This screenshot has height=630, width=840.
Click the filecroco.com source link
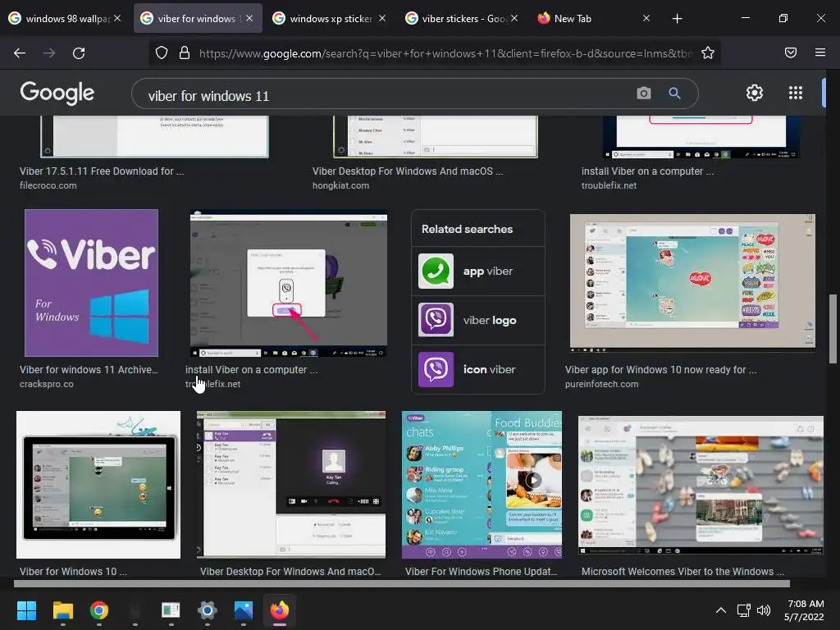pos(48,185)
